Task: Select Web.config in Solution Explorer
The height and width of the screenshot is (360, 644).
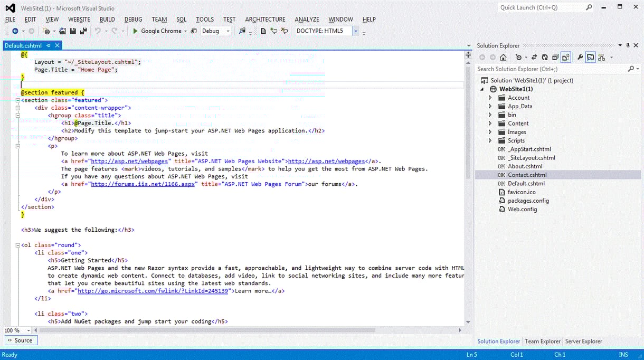Action: (x=522, y=209)
